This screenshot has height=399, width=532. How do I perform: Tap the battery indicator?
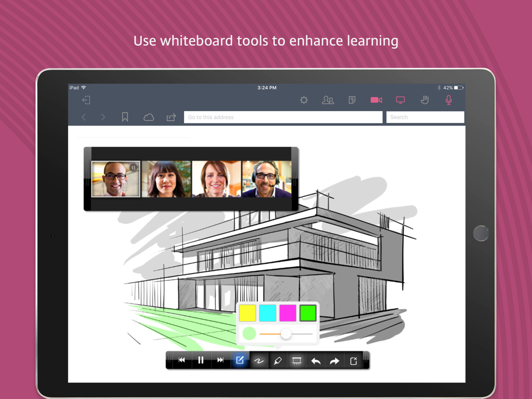(x=459, y=88)
